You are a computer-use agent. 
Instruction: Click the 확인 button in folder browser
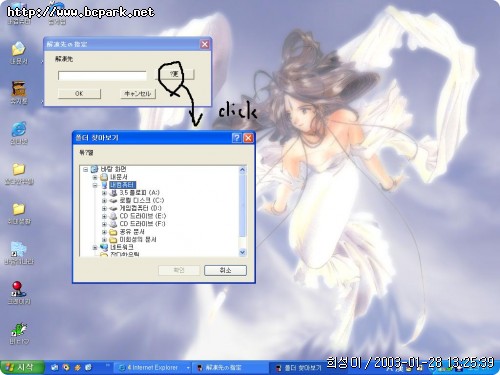[179, 270]
